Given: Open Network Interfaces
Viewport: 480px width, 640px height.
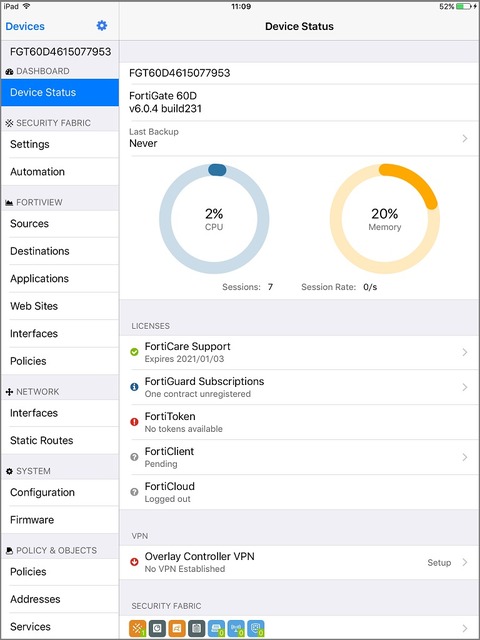Looking at the screenshot, I should coord(60,413).
